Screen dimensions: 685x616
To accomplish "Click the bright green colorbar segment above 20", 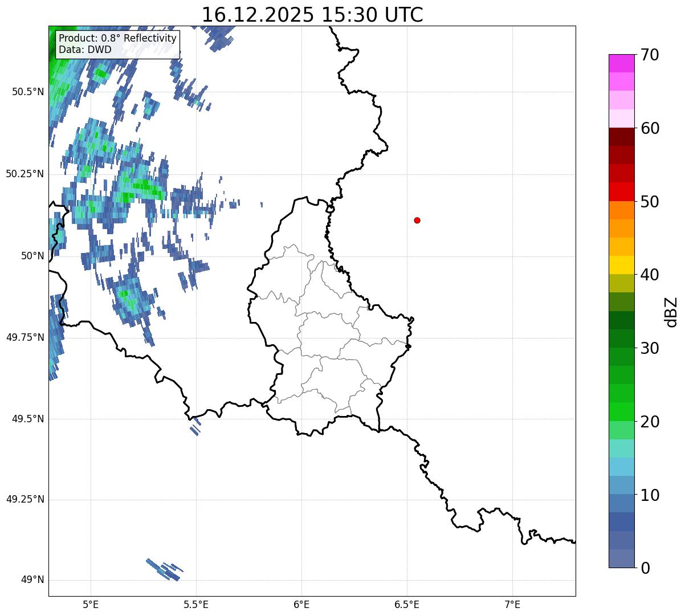I will pyautogui.click(x=622, y=411).
